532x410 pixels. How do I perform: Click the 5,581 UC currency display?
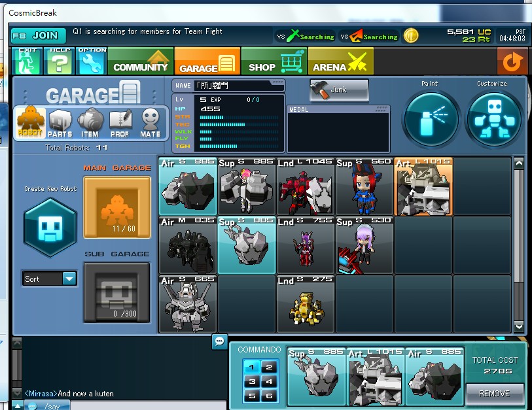469,32
